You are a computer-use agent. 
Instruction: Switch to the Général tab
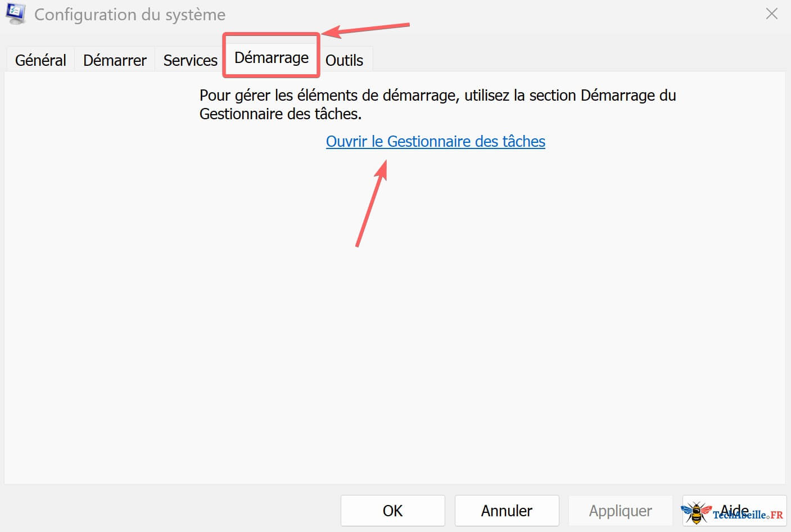point(39,60)
